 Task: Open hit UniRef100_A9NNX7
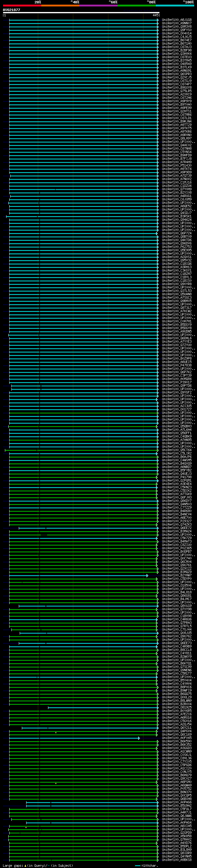177,23
